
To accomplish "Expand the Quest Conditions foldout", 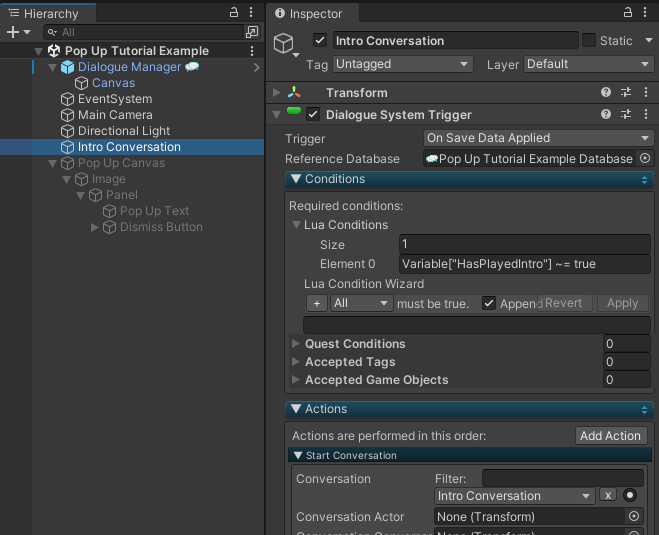I will point(296,343).
